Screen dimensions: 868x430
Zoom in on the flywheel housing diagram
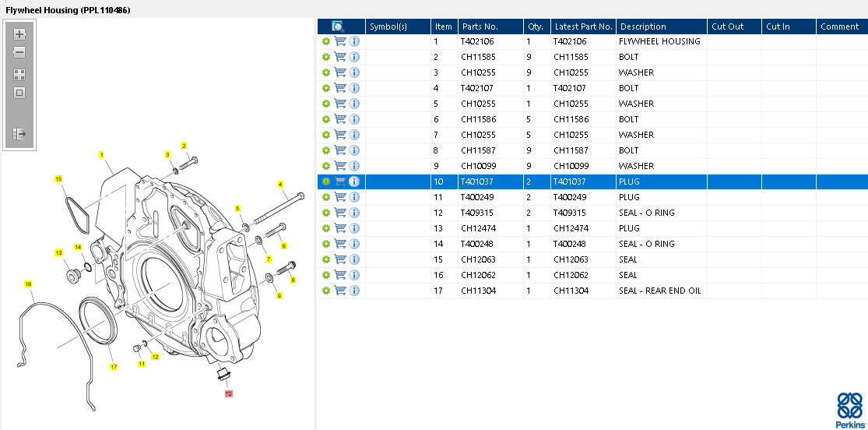tap(19, 34)
